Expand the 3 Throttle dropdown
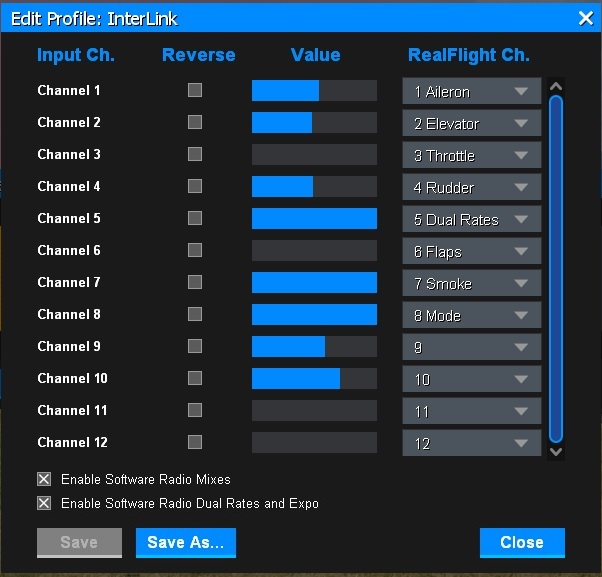This screenshot has width=602, height=577. (471, 156)
